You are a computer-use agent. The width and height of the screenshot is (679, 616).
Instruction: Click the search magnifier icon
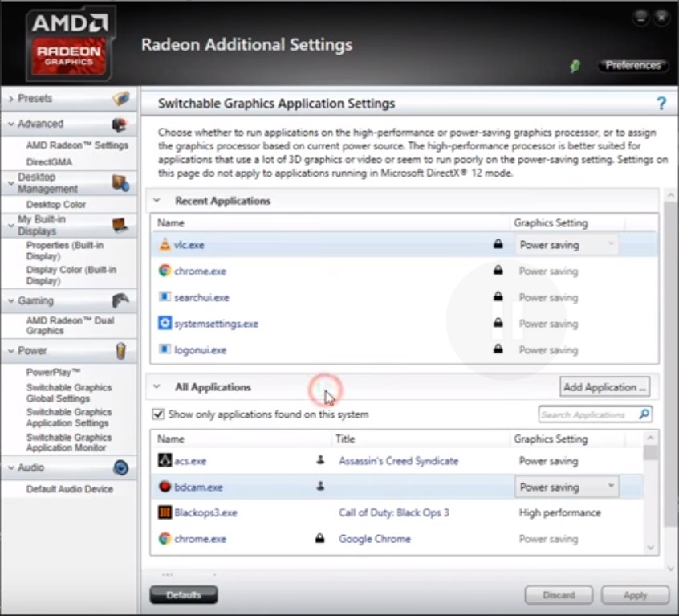coord(644,414)
